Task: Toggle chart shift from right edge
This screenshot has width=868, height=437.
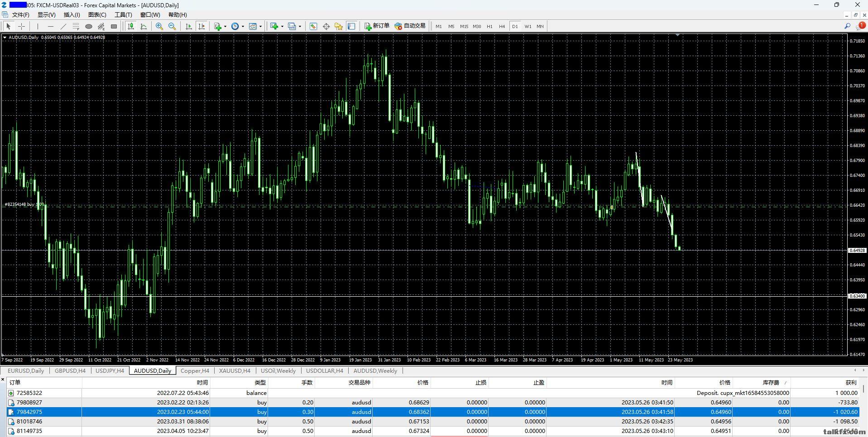Action: click(x=201, y=26)
